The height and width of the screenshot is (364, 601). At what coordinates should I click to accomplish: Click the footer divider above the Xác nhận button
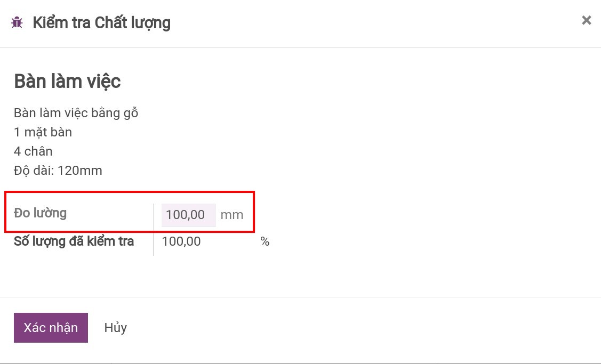pyautogui.click(x=300, y=297)
